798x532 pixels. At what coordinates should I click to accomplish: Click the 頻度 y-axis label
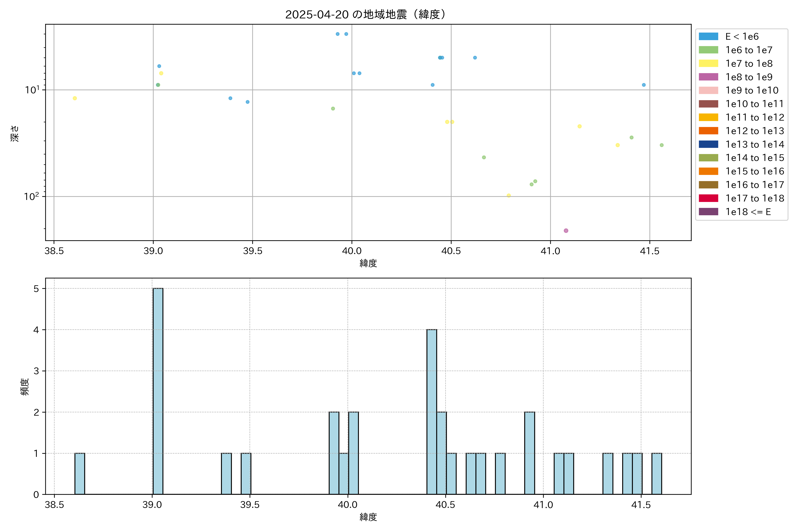(24, 386)
